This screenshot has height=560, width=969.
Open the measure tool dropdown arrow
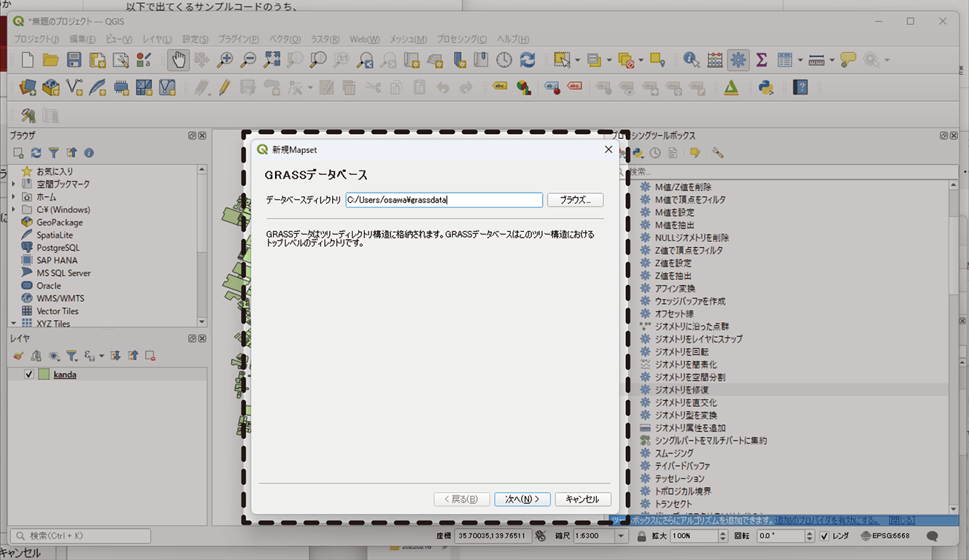(x=833, y=61)
